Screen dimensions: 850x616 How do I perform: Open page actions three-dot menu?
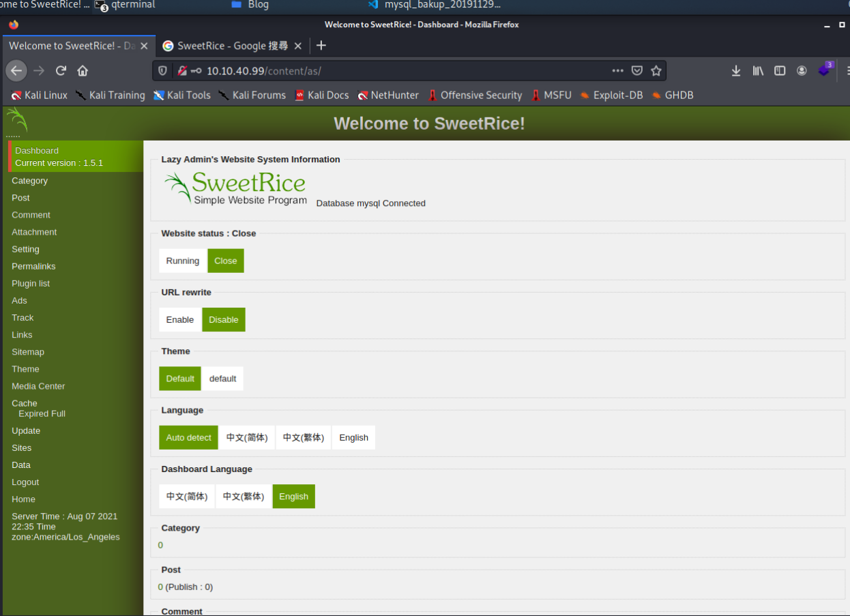pos(617,71)
